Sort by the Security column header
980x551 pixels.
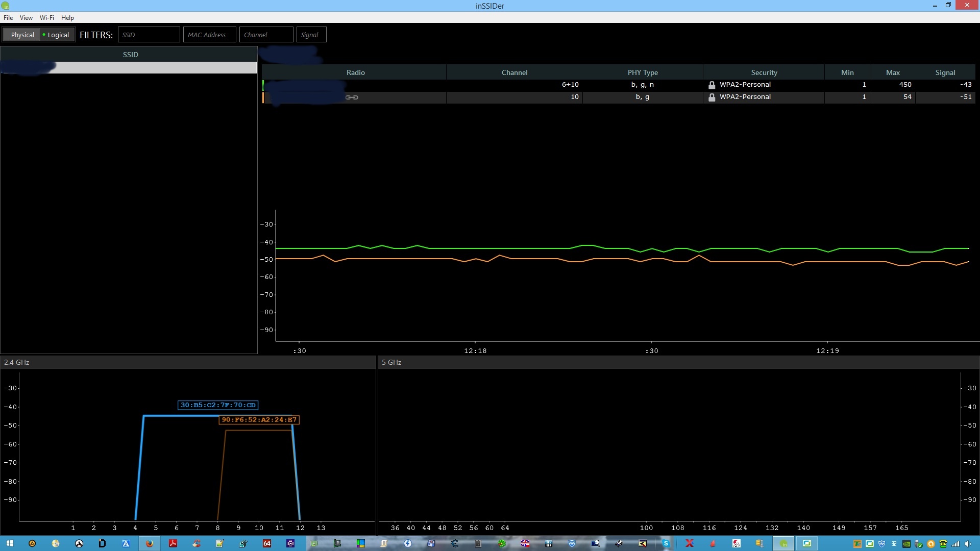764,72
